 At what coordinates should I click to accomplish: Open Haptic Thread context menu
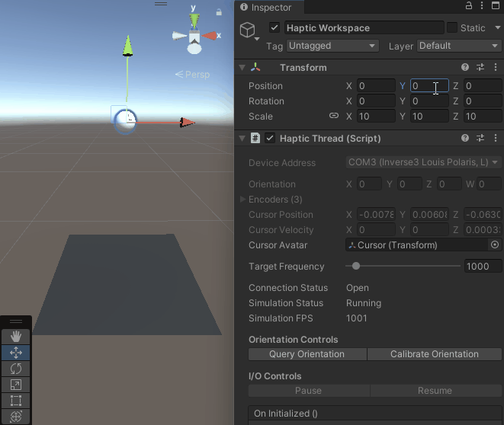click(x=496, y=138)
